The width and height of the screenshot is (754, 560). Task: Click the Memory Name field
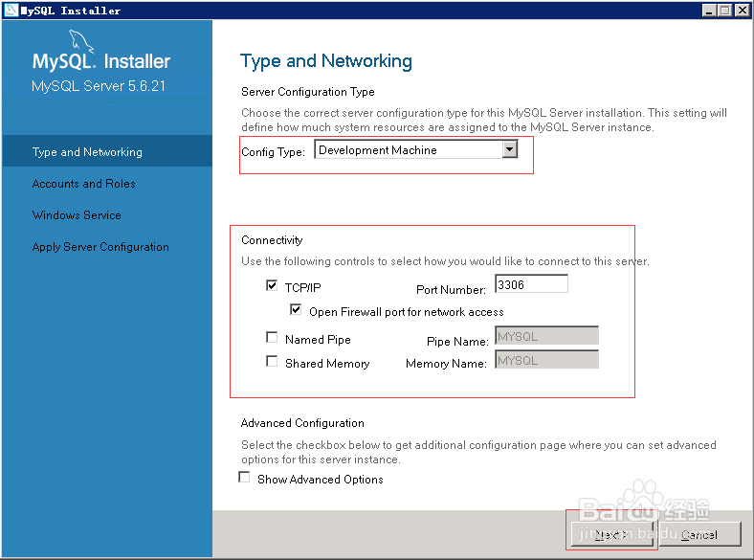tap(546, 359)
